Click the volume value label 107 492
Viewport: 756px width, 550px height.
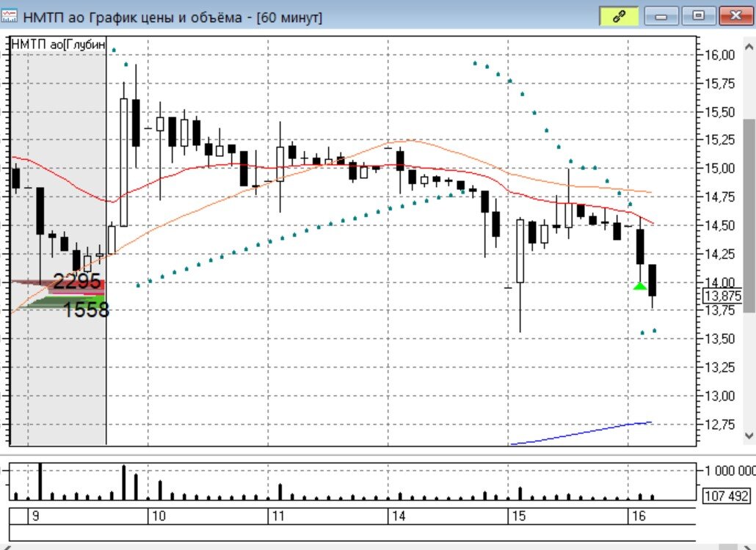[x=726, y=496]
